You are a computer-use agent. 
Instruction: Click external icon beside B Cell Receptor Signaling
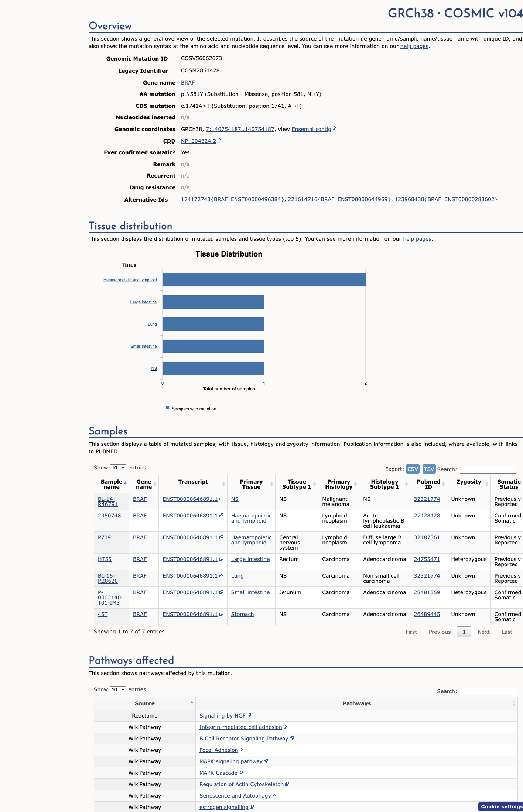[x=292, y=738]
